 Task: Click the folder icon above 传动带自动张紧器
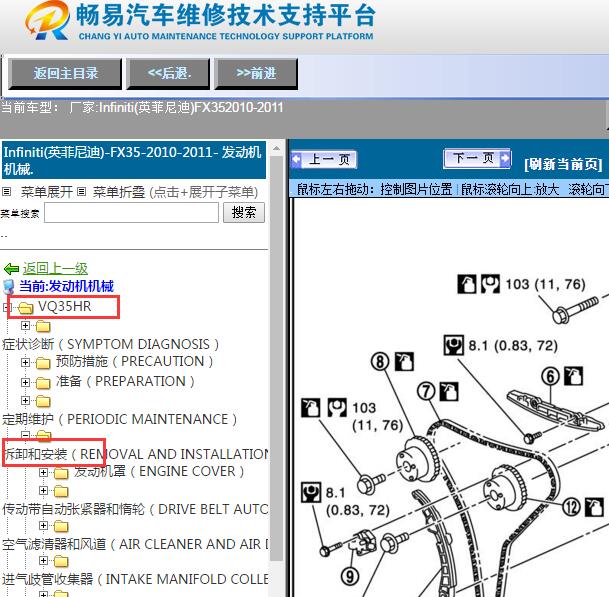pyautogui.click(x=61, y=492)
